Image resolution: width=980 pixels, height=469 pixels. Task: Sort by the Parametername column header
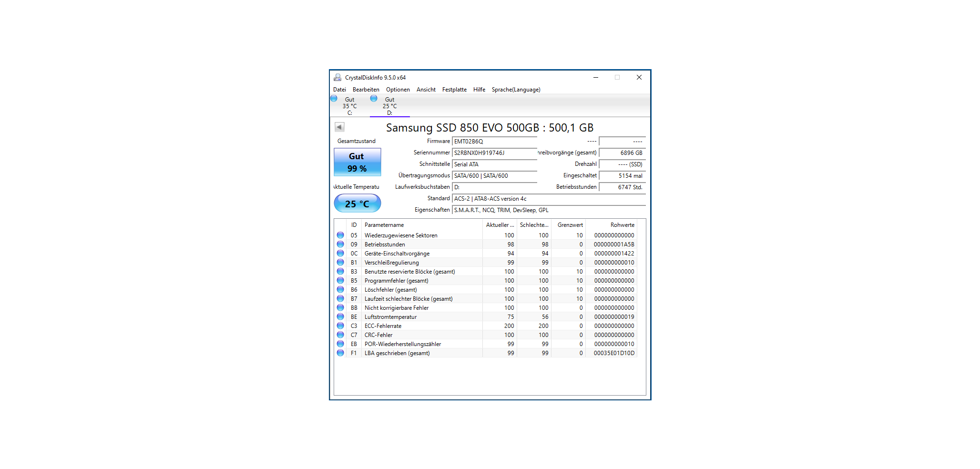(422, 225)
